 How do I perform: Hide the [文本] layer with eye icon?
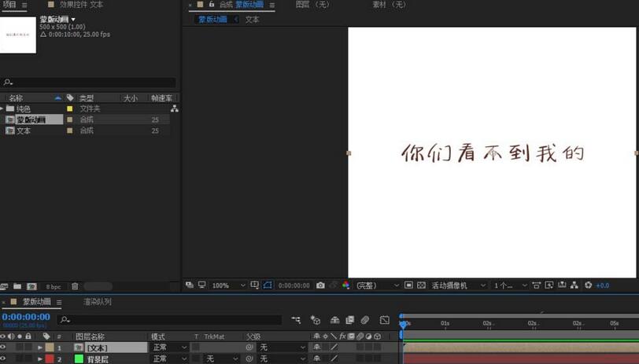pos(3,347)
